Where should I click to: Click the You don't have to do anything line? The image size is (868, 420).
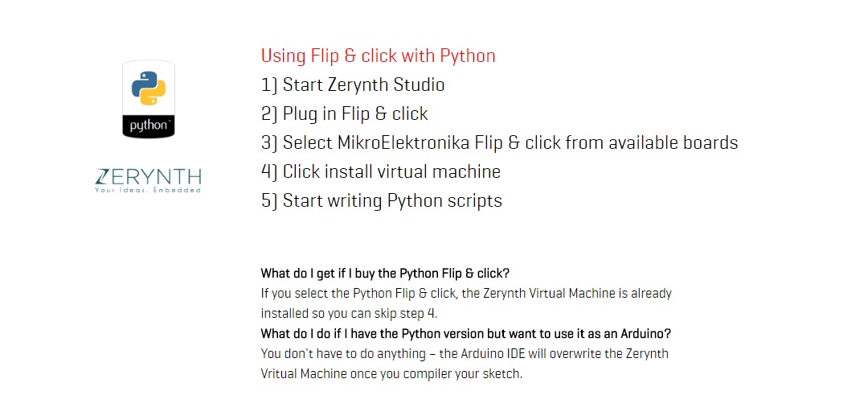click(465, 353)
